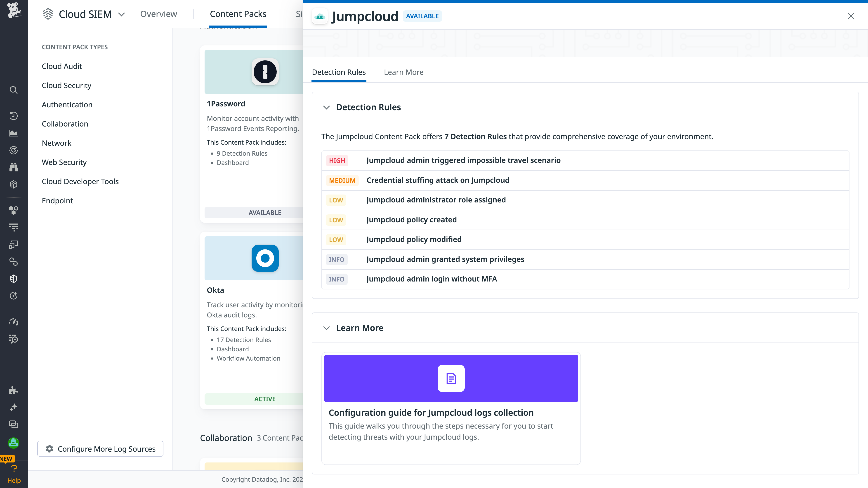Open the integrations puzzle piece icon
Image resolution: width=868 pixels, height=488 pixels.
pos(14,391)
